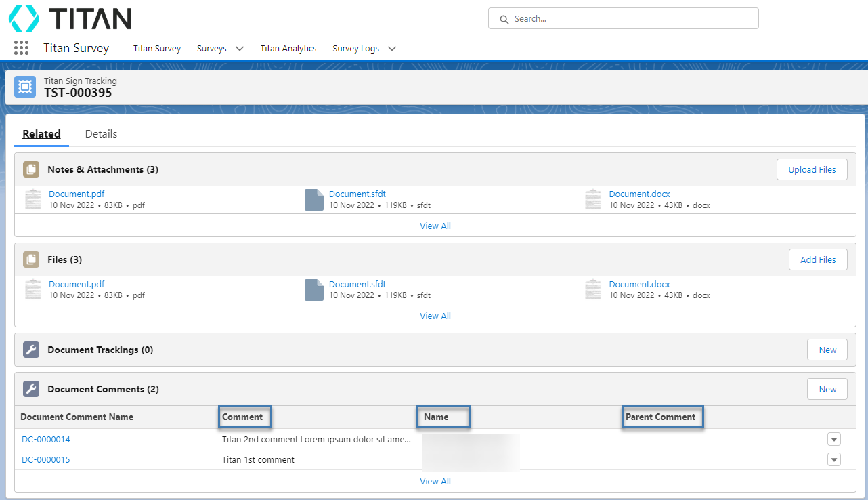The width and height of the screenshot is (868, 500).
Task: Click New button in Document Trackings
Action: click(827, 350)
